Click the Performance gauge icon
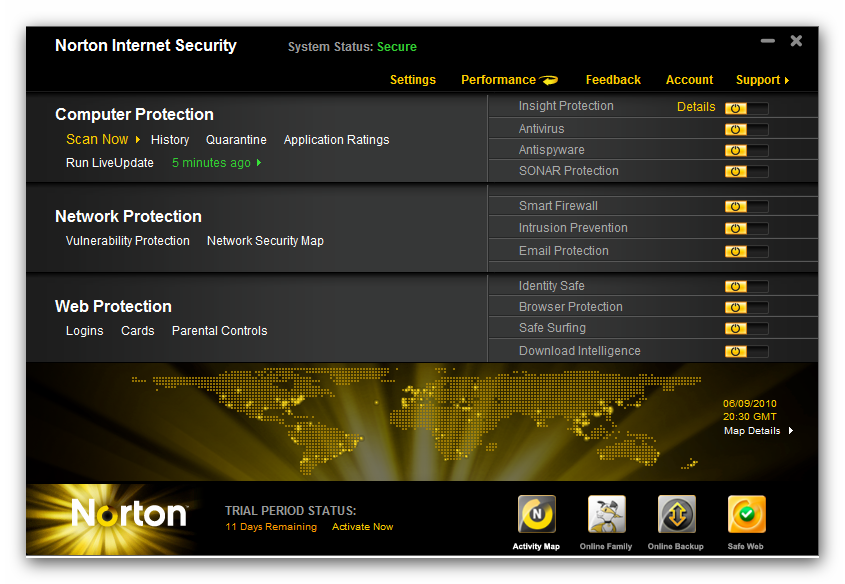845x584 pixels. (549, 80)
